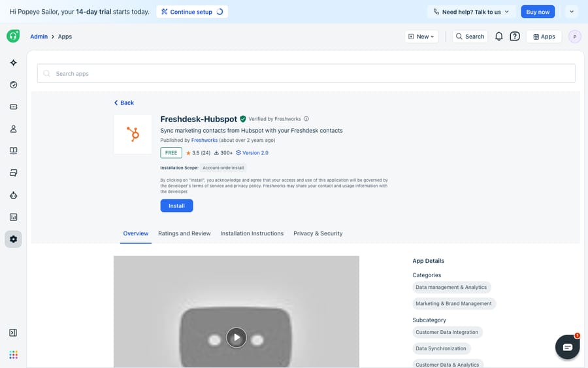The width and height of the screenshot is (588, 368).
Task: Open the Tickets icon in sidebar
Action: (14, 107)
